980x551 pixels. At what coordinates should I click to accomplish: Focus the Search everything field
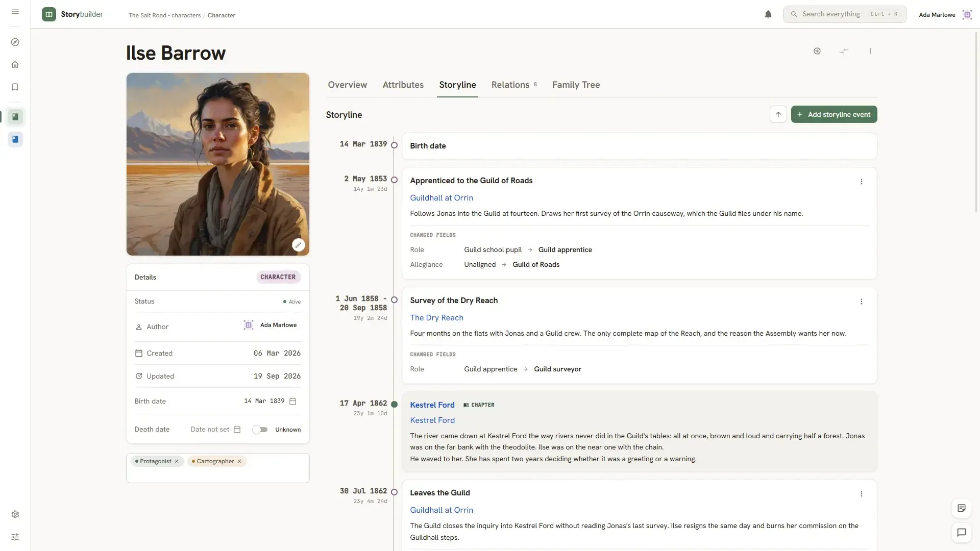[845, 14]
